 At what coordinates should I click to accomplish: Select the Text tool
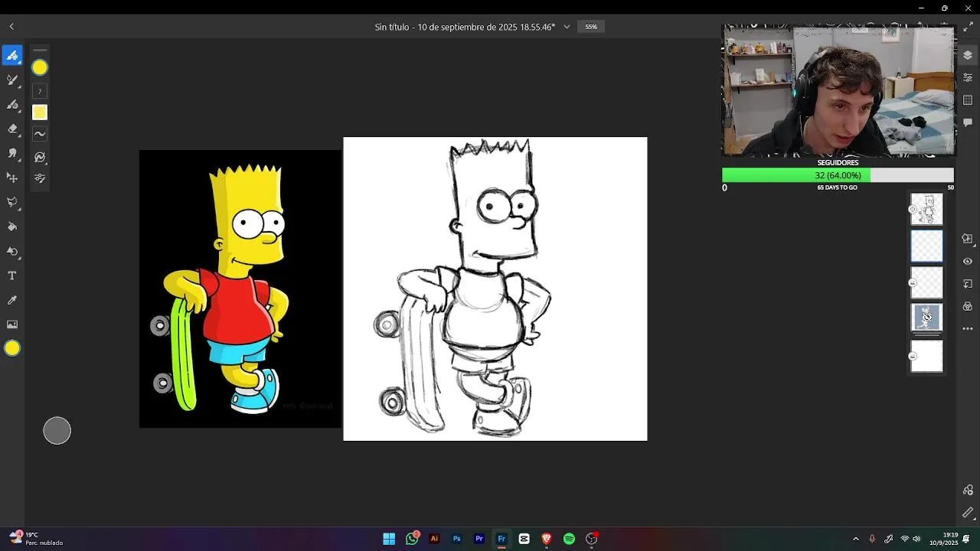(x=12, y=275)
